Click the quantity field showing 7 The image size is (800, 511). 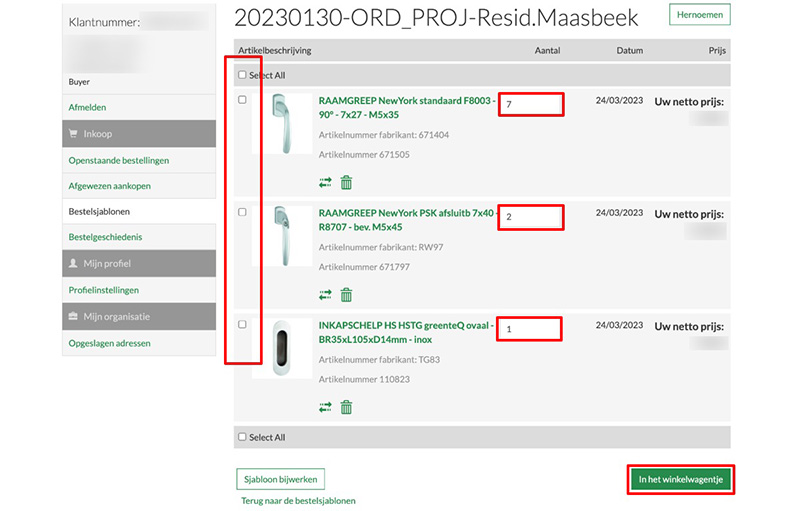(x=531, y=105)
